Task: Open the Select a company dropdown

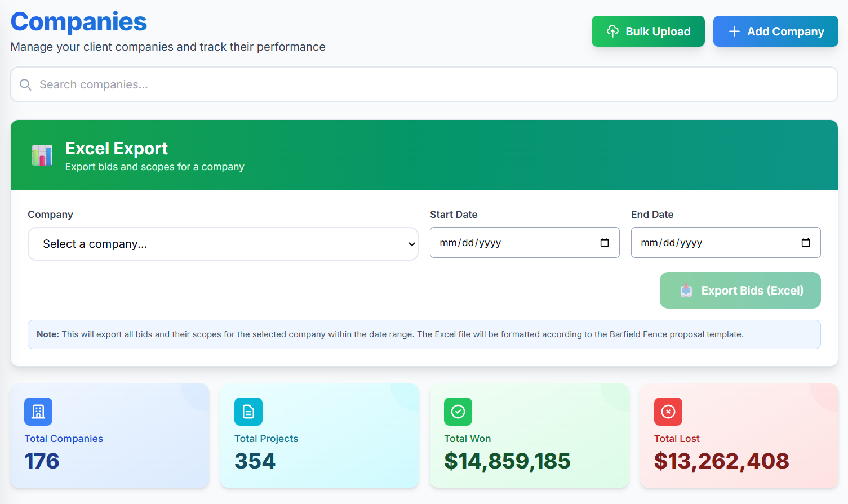Action: [223, 244]
